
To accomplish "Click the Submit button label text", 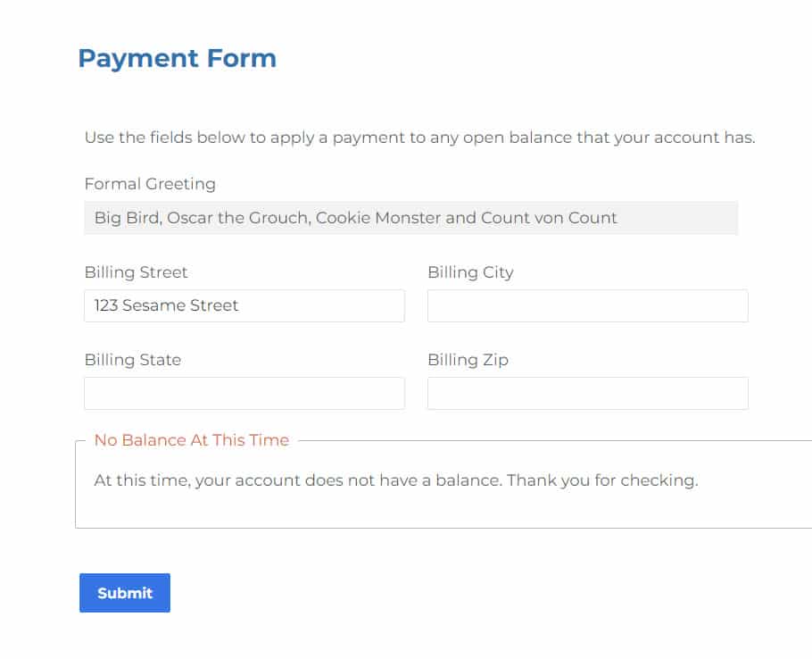I will (x=124, y=592).
